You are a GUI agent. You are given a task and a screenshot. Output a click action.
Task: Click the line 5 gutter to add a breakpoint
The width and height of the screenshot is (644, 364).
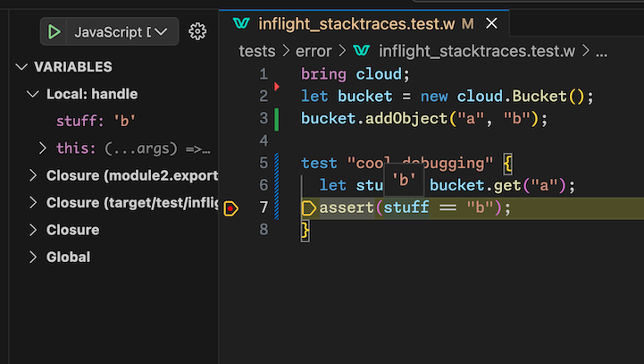tap(230, 163)
